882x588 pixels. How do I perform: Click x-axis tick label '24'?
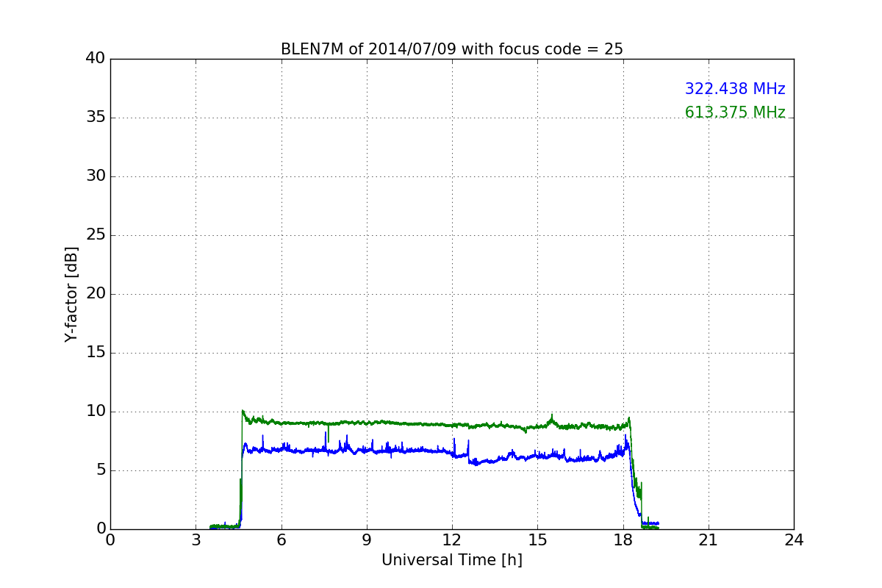click(794, 540)
